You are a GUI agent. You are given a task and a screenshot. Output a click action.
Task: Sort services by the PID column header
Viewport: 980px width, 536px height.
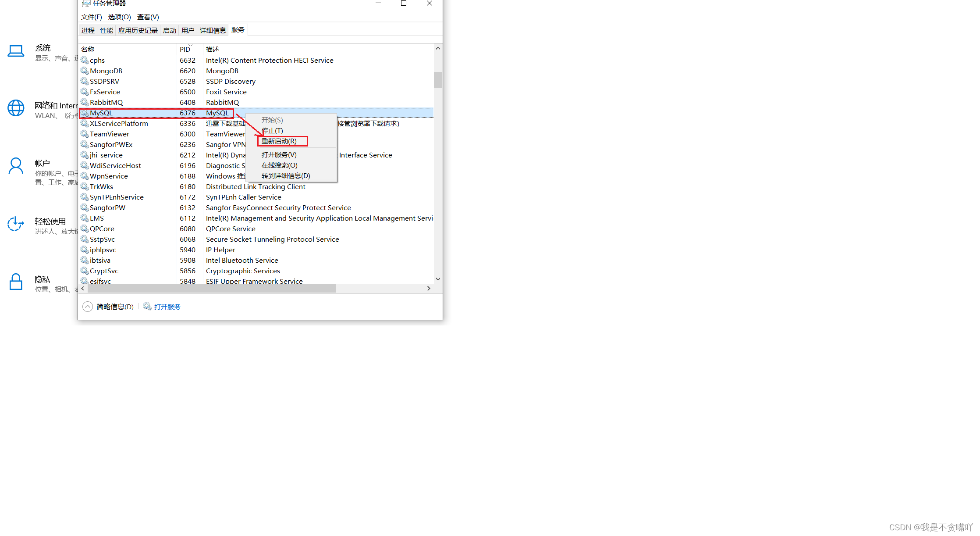[x=190, y=49]
